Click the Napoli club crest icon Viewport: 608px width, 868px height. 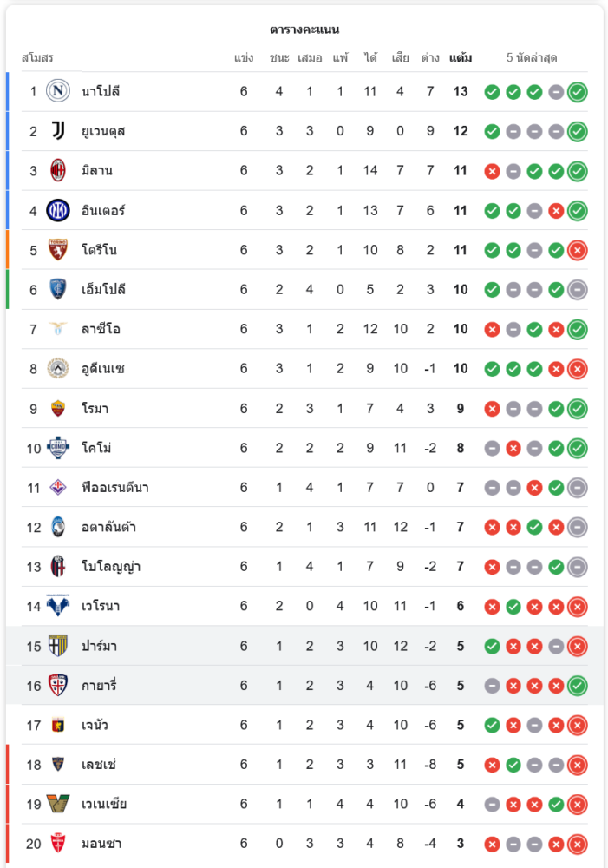58,91
